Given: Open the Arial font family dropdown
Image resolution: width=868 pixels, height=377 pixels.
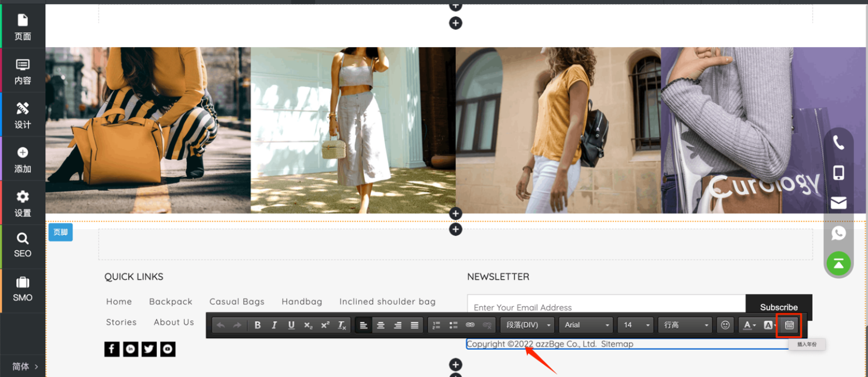Looking at the screenshot, I should tap(587, 325).
